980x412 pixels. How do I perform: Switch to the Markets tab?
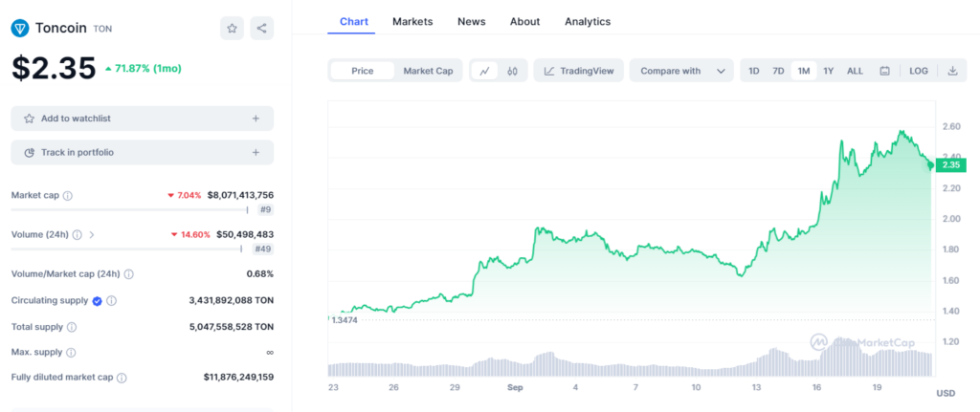412,21
